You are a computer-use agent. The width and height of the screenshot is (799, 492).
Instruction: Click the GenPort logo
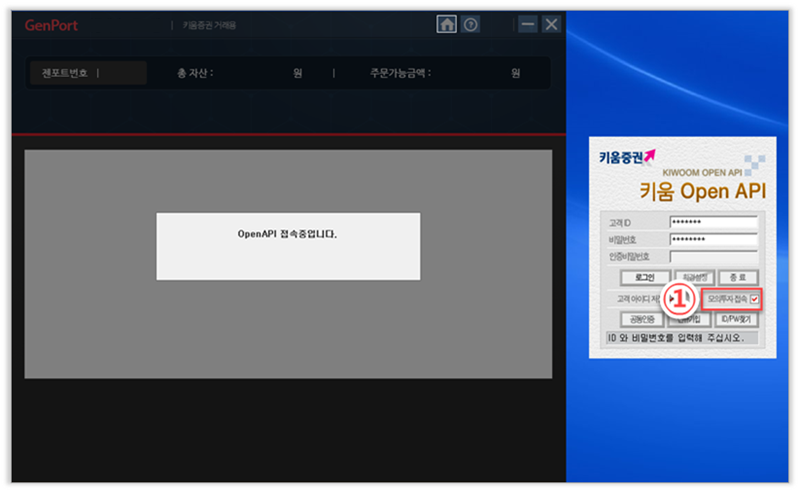point(51,25)
